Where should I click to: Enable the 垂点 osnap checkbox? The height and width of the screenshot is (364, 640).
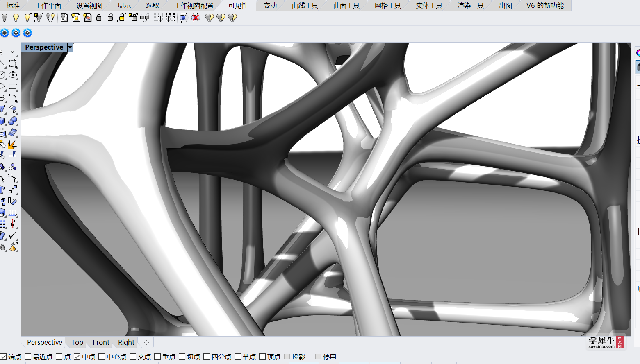pos(157,357)
